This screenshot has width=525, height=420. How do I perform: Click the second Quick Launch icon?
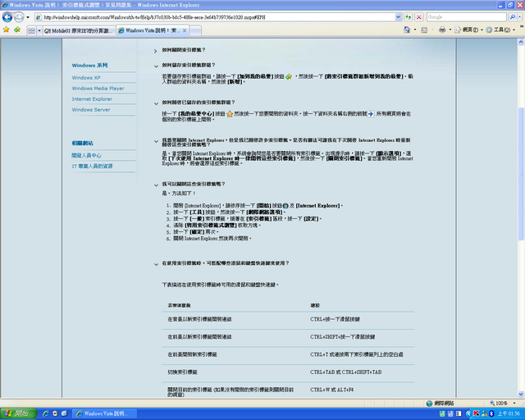click(x=55, y=413)
